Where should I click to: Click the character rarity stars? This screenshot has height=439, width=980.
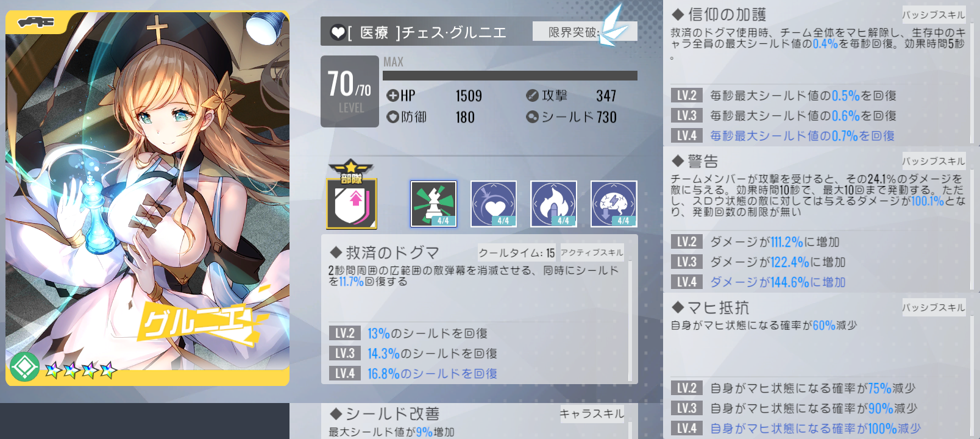[x=81, y=369]
